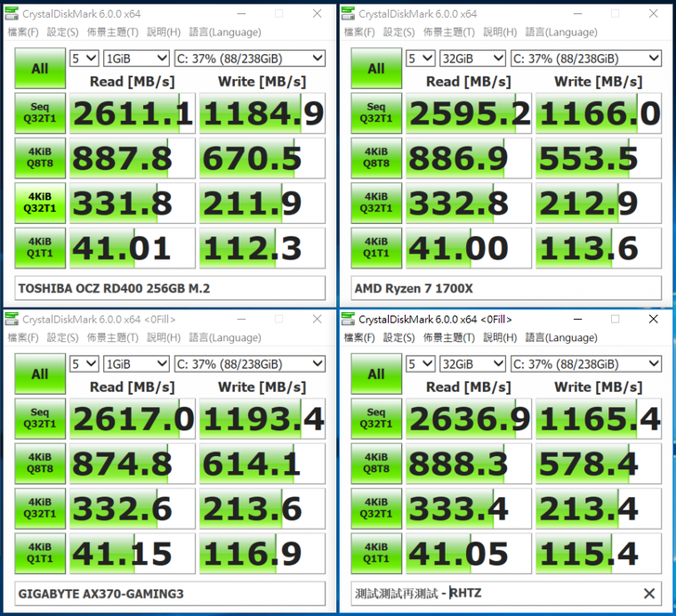Open test count dropdown in RHTZ window
The height and width of the screenshot is (616, 676).
[421, 363]
